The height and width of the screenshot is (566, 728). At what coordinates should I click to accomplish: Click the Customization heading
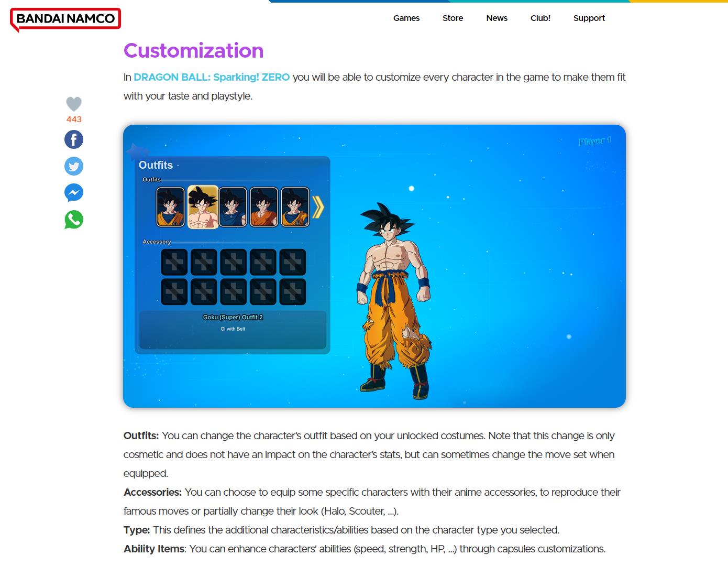(193, 51)
